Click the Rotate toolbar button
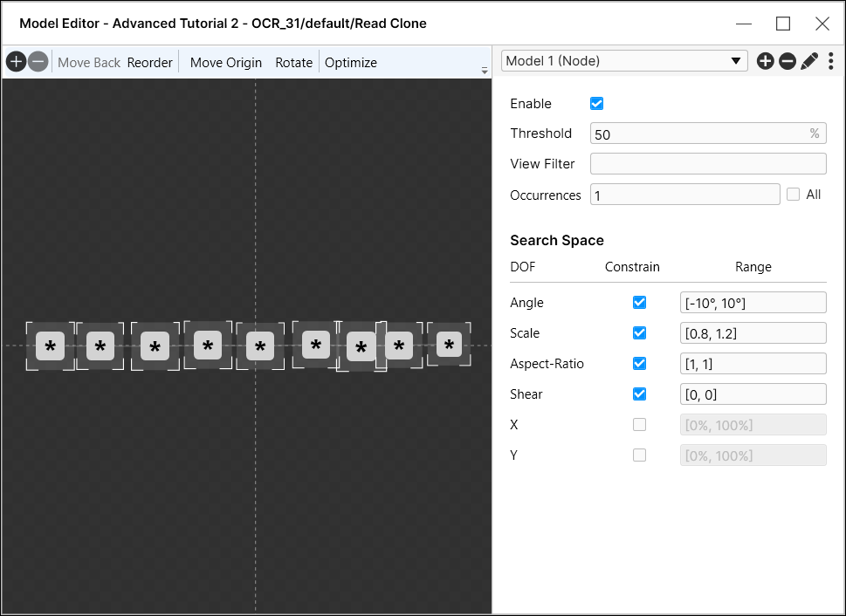 pos(293,63)
